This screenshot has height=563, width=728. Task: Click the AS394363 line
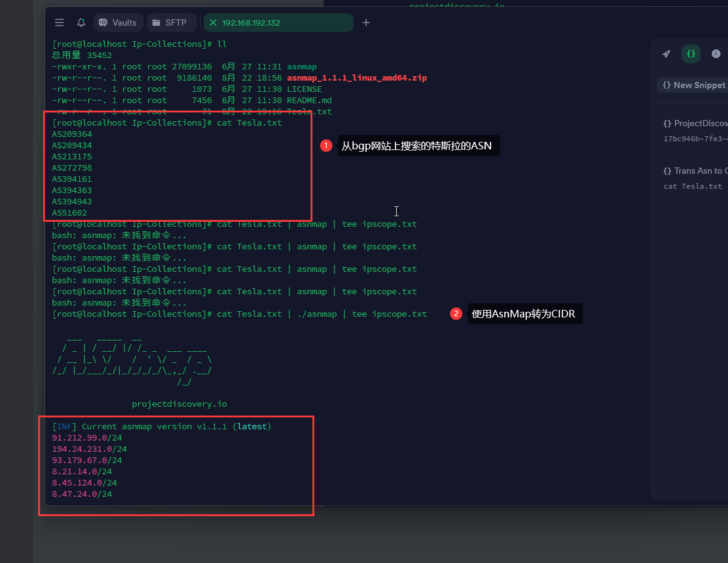point(72,191)
